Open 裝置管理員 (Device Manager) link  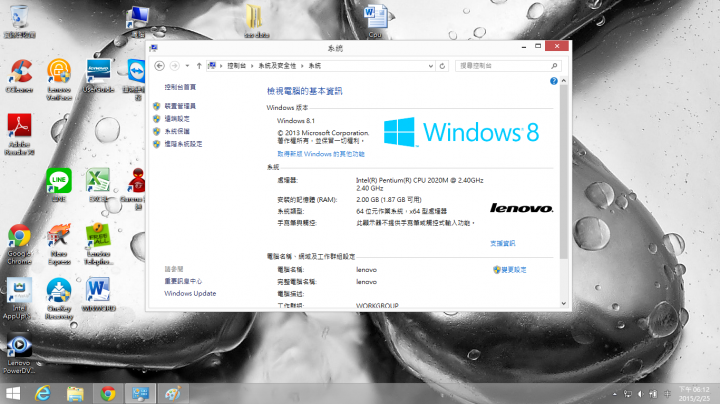click(180, 106)
